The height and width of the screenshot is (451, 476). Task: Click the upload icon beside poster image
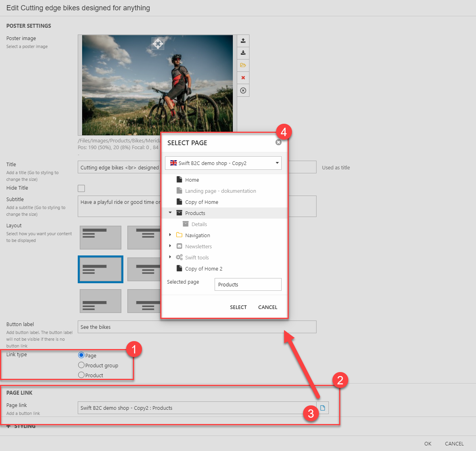(x=243, y=40)
